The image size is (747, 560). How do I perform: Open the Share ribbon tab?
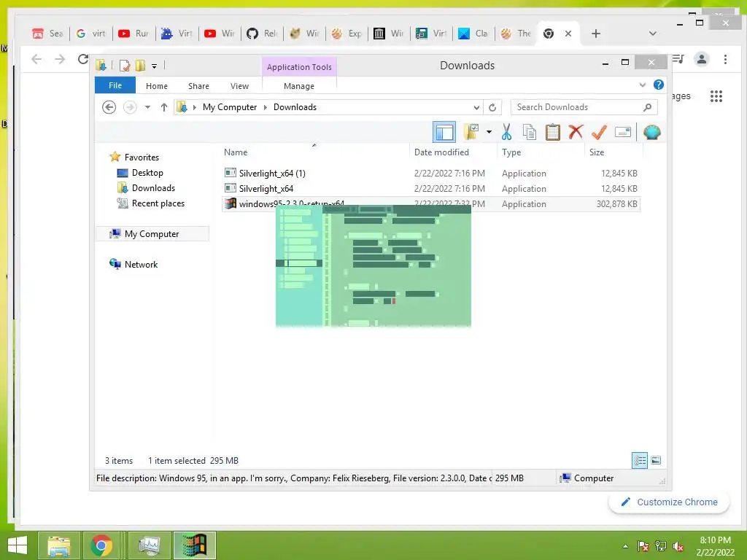[198, 86]
